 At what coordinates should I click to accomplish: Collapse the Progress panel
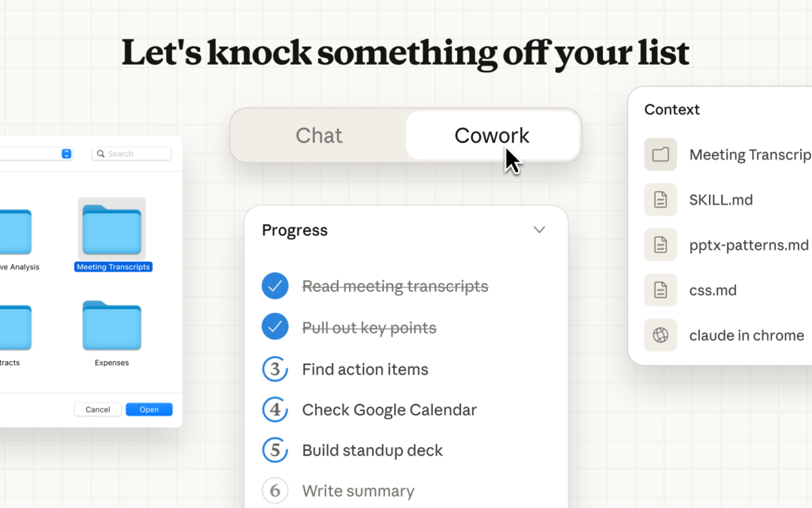(539, 230)
